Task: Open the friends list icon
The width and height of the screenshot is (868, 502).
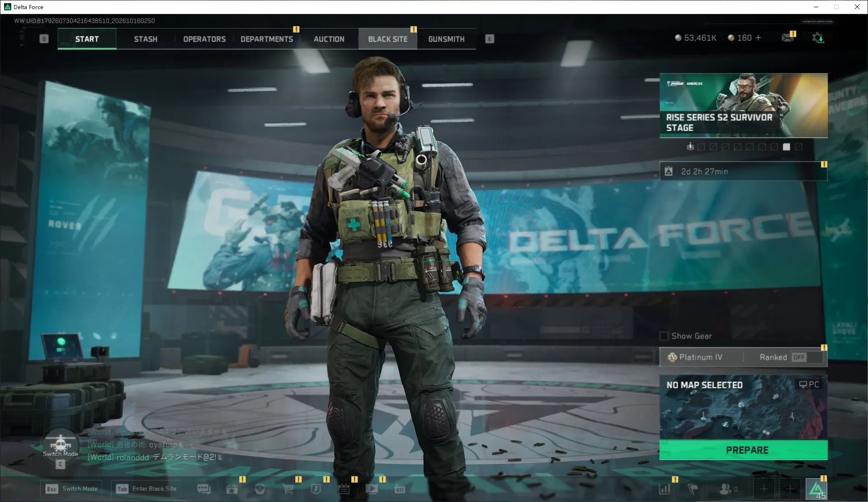Action: 728,489
